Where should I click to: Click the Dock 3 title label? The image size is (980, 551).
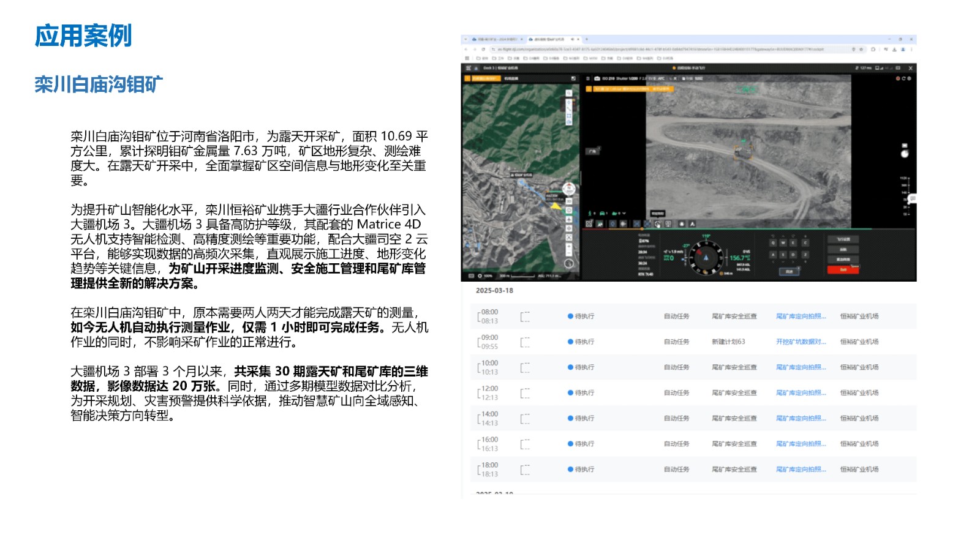point(500,68)
